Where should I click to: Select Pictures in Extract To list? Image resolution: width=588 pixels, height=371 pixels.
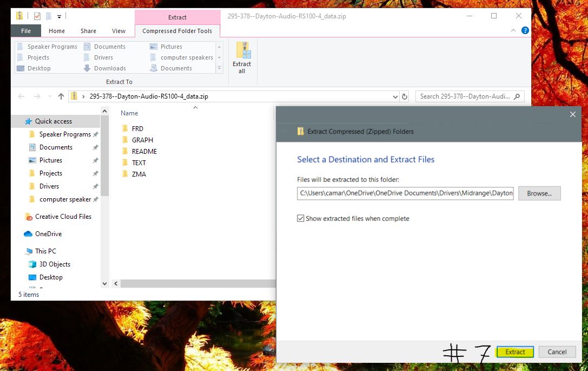pyautogui.click(x=166, y=47)
